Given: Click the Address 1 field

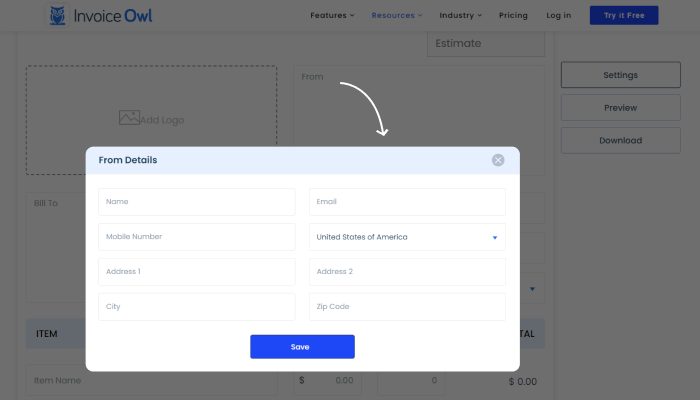Looking at the screenshot, I should 197,272.
